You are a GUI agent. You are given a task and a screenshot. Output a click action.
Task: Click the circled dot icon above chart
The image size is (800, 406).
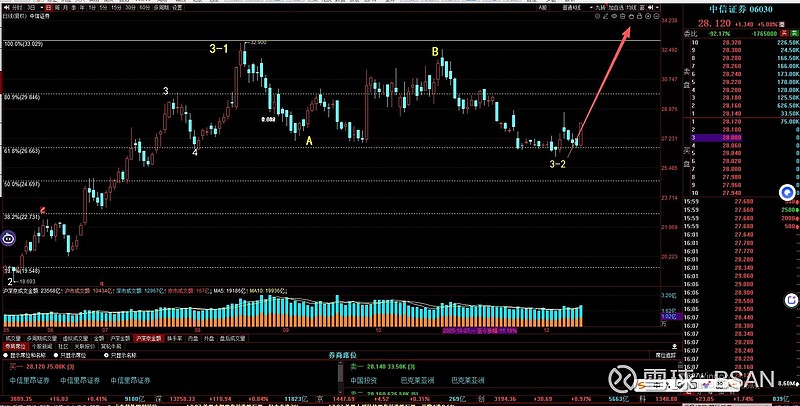tap(647, 16)
